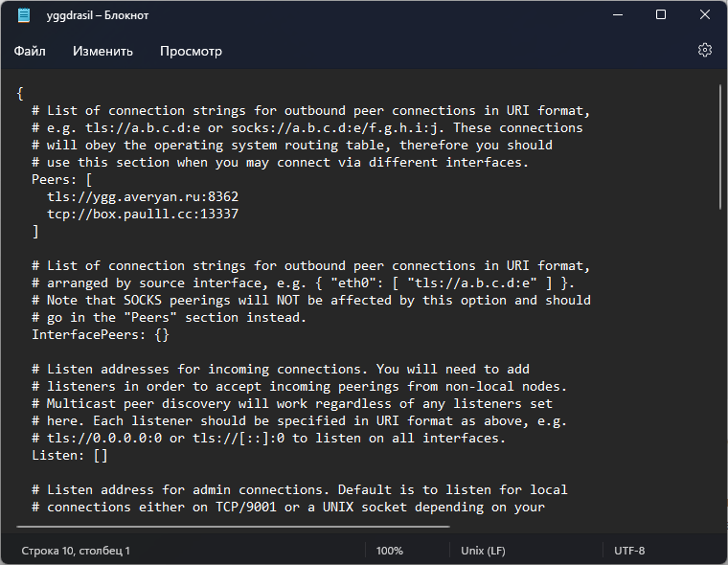Open Notepad settings gear icon
Viewport: 728px width, 565px height.
[x=705, y=50]
